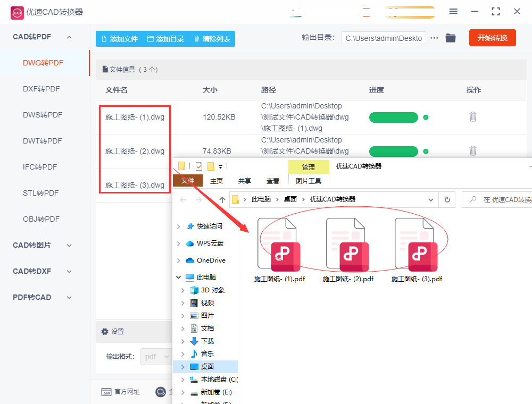
Task: Expand 快速访问 in navigation tree
Action: (178, 226)
